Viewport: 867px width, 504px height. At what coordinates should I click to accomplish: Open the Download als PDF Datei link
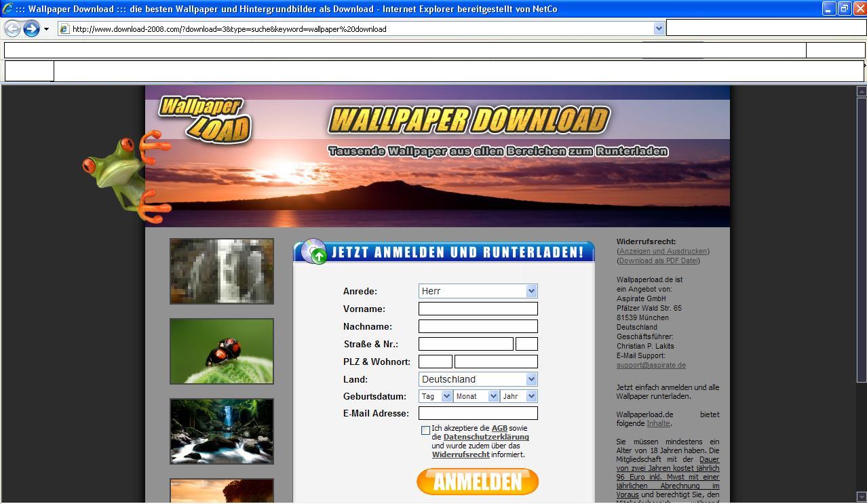658,260
